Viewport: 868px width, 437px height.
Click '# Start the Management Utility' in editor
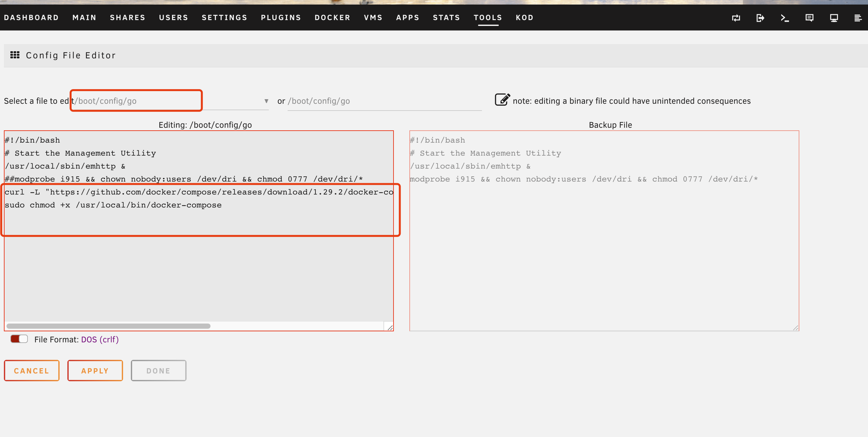(80, 153)
